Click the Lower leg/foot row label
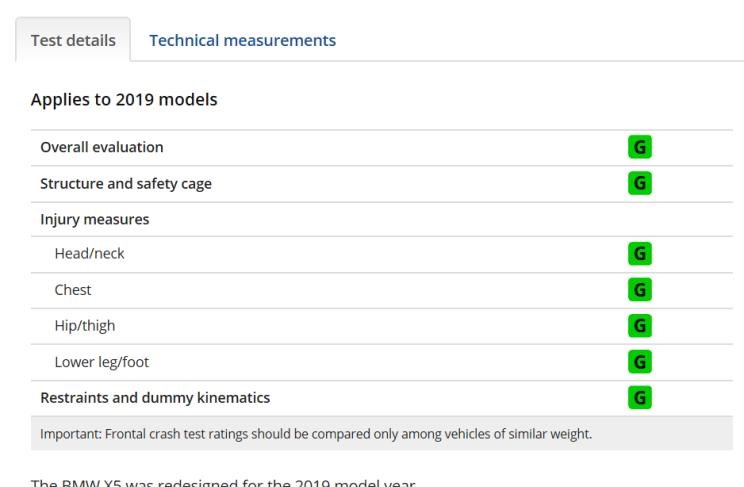This screenshot has width=744, height=487. click(102, 362)
